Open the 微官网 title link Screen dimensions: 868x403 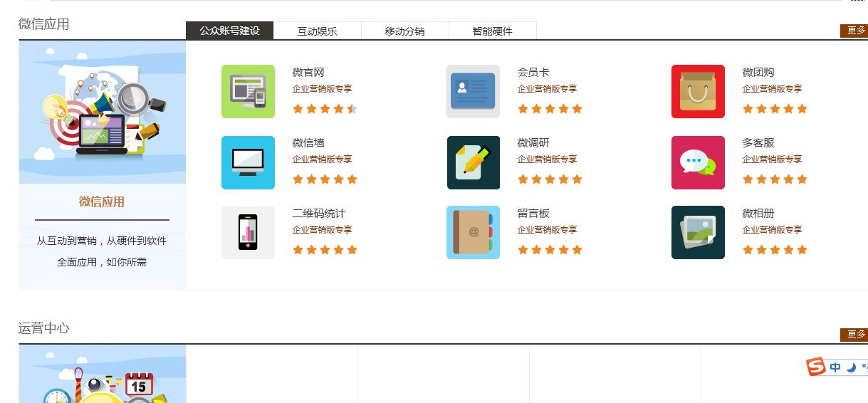308,72
